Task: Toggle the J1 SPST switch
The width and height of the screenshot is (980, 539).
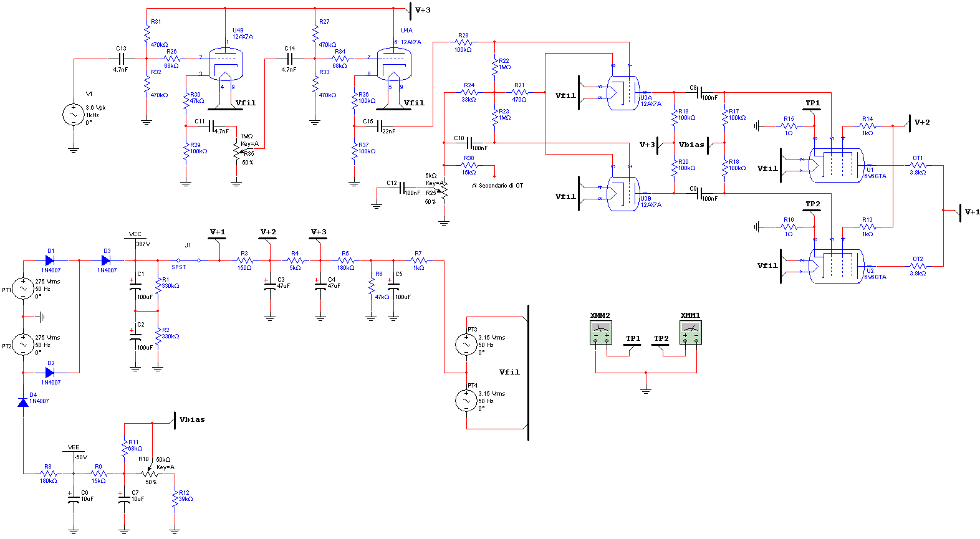Action: (188, 260)
